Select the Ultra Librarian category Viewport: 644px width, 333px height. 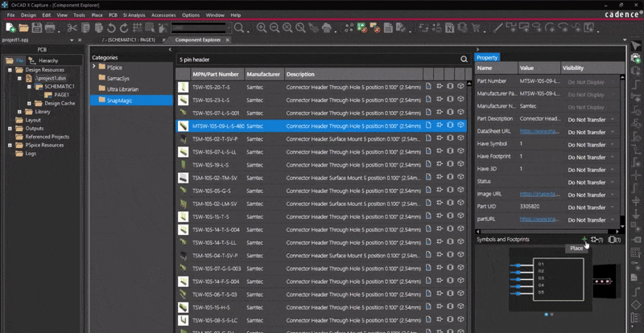point(122,89)
